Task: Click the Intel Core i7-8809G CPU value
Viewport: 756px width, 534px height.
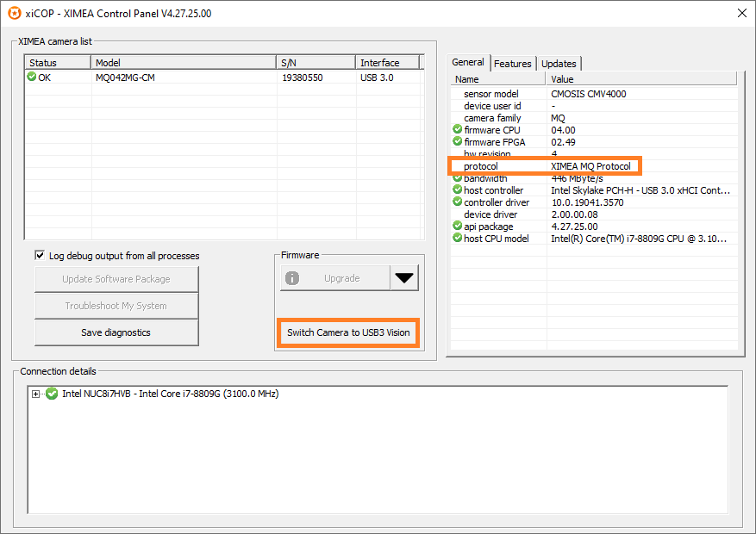Action: (639, 239)
